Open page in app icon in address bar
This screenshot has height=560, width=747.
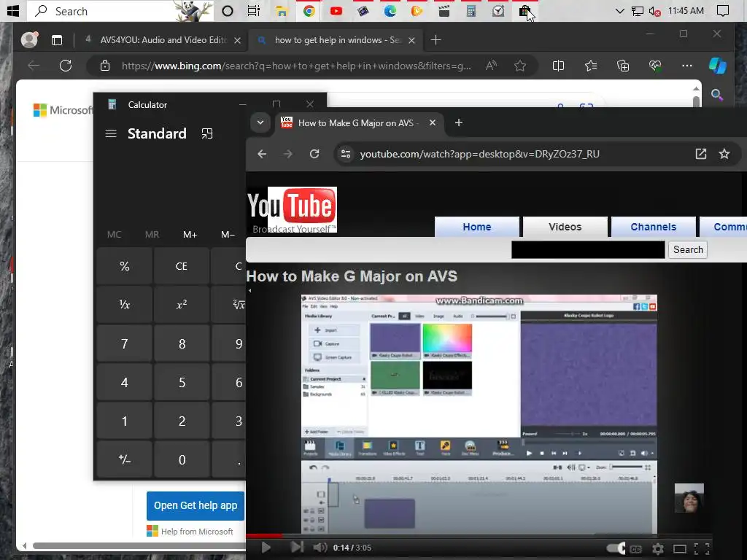point(701,154)
